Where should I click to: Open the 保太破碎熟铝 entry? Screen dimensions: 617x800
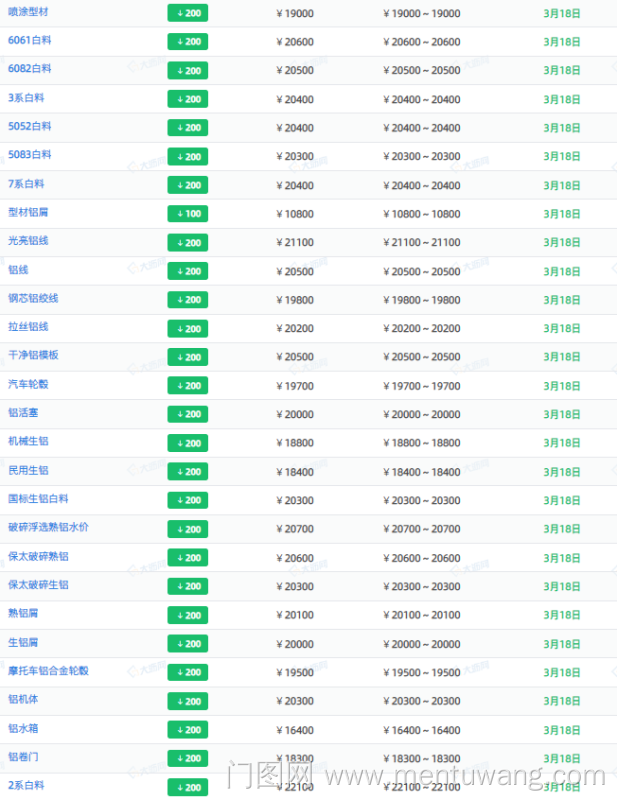click(x=38, y=556)
